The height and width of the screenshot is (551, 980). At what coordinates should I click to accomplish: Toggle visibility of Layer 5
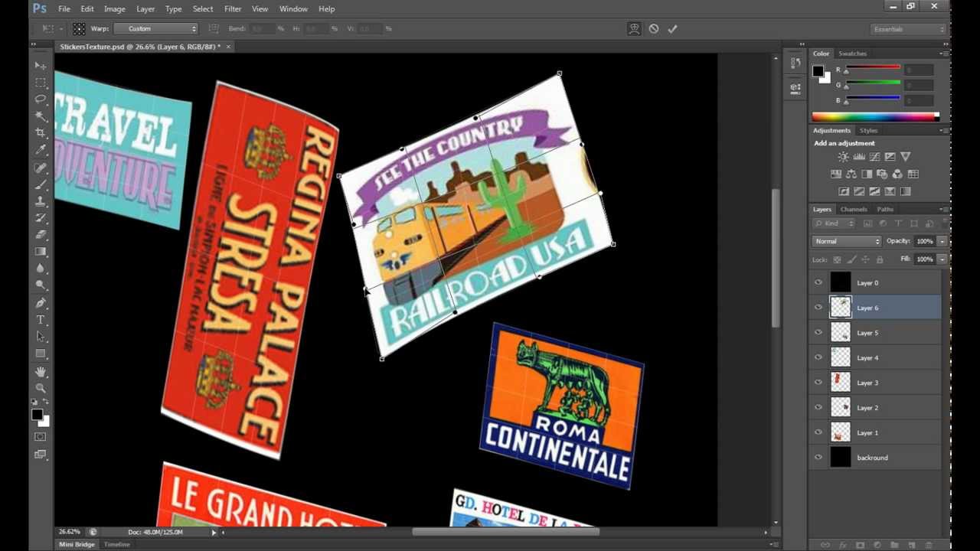pyautogui.click(x=818, y=332)
